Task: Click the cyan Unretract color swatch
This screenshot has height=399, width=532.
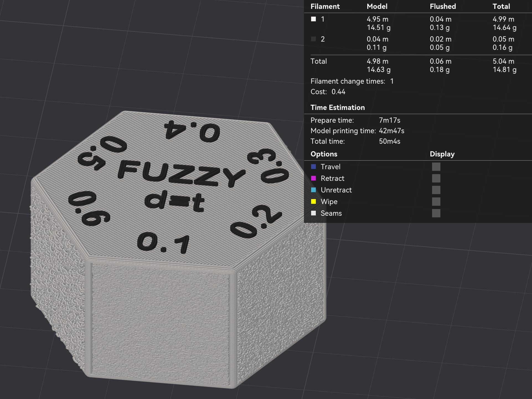Action: tap(313, 190)
